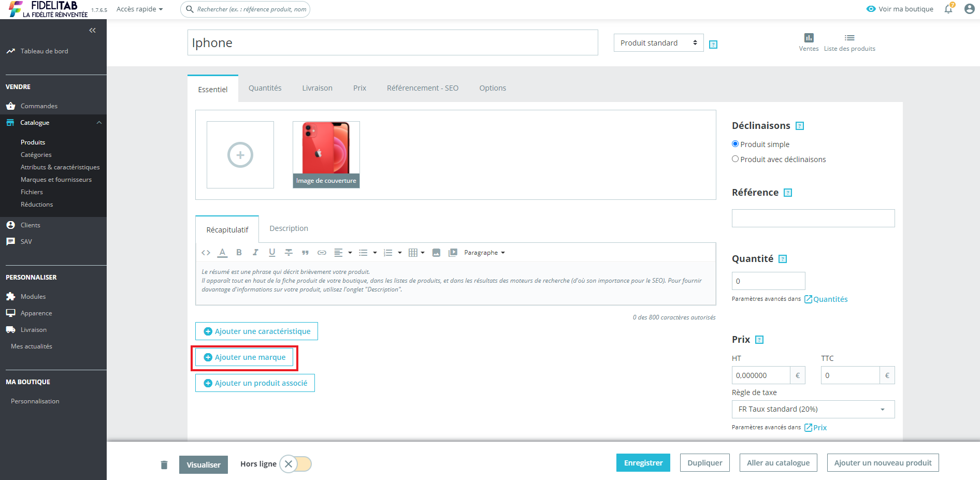The width and height of the screenshot is (980, 480).
Task: Select the iPhone cover image thumbnail
Action: point(326,155)
